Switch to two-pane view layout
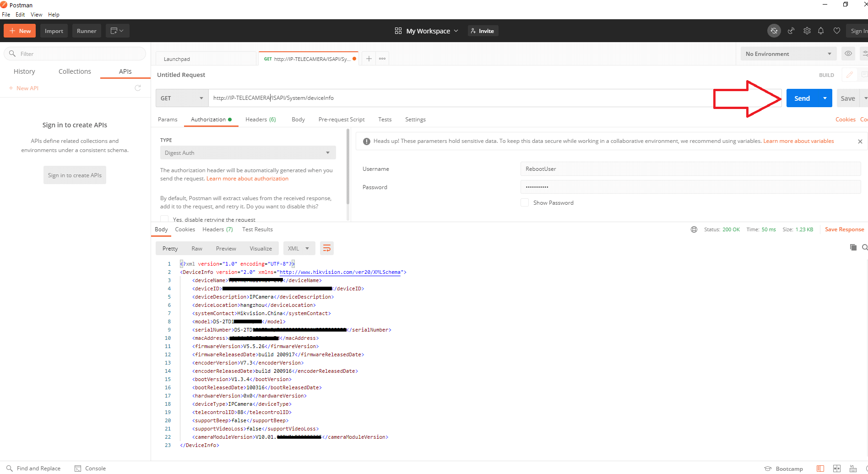The height and width of the screenshot is (474, 868). click(x=837, y=469)
